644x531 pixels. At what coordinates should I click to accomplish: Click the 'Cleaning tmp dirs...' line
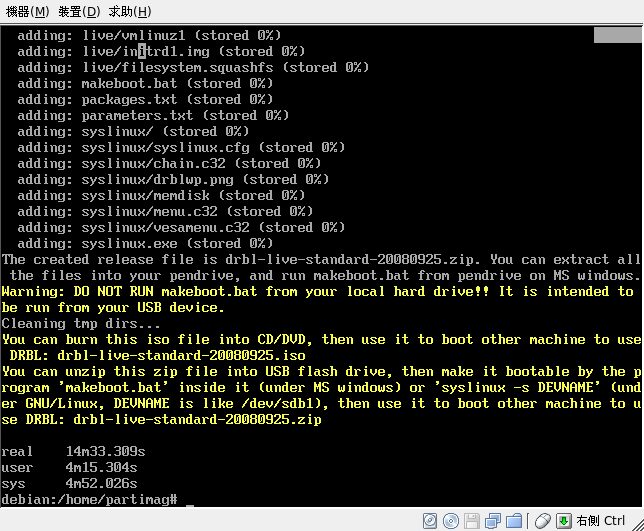coord(81,323)
